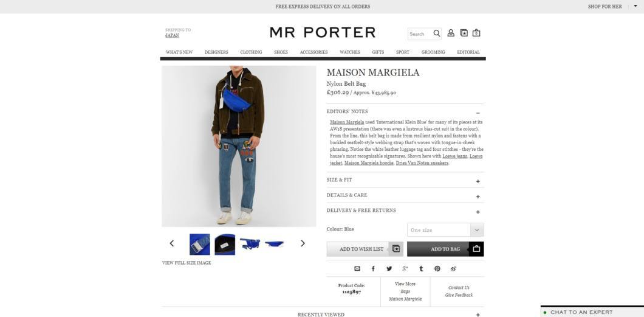
Task: Share product on Twitter
Action: (x=389, y=268)
